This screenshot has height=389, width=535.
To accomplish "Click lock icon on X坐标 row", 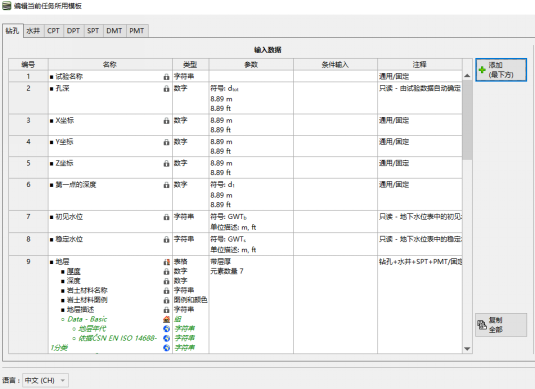I will pos(166,121).
